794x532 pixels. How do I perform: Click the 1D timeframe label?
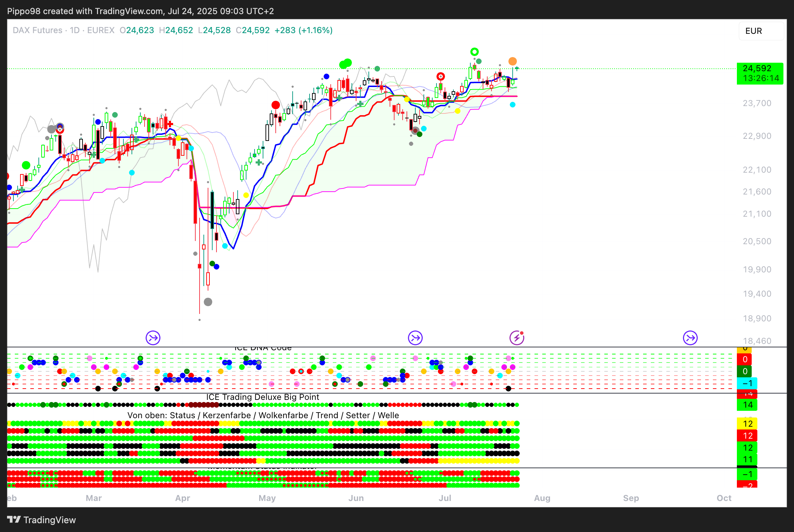click(75, 30)
